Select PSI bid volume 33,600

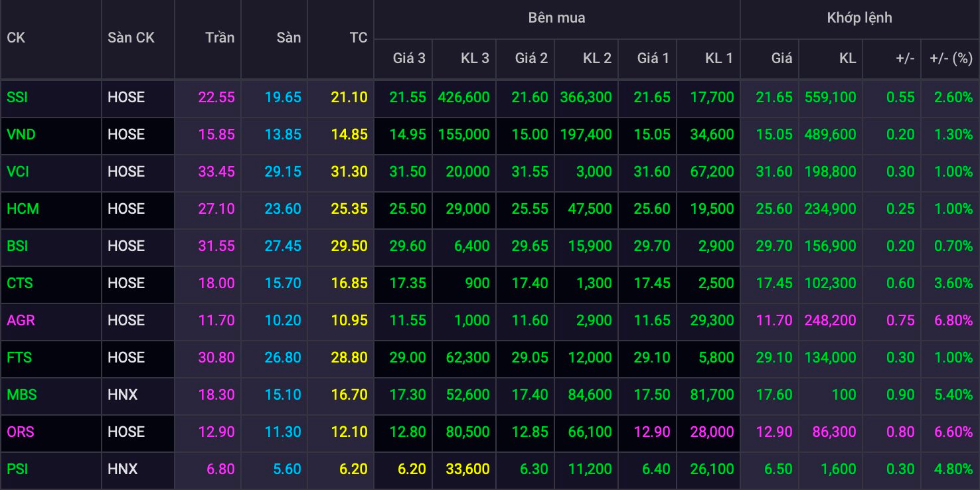pyautogui.click(x=468, y=469)
